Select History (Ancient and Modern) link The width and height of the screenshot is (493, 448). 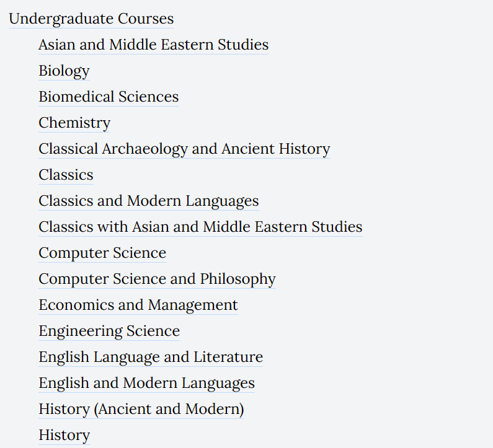(x=141, y=410)
